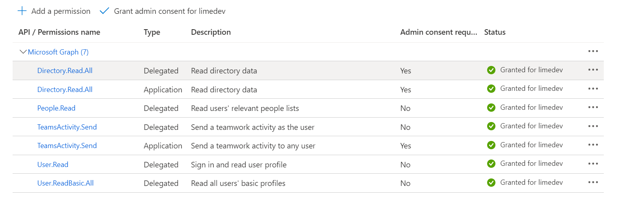Open ellipsis menu for User.Read row
This screenshot has width=644, height=212.
coord(593,164)
